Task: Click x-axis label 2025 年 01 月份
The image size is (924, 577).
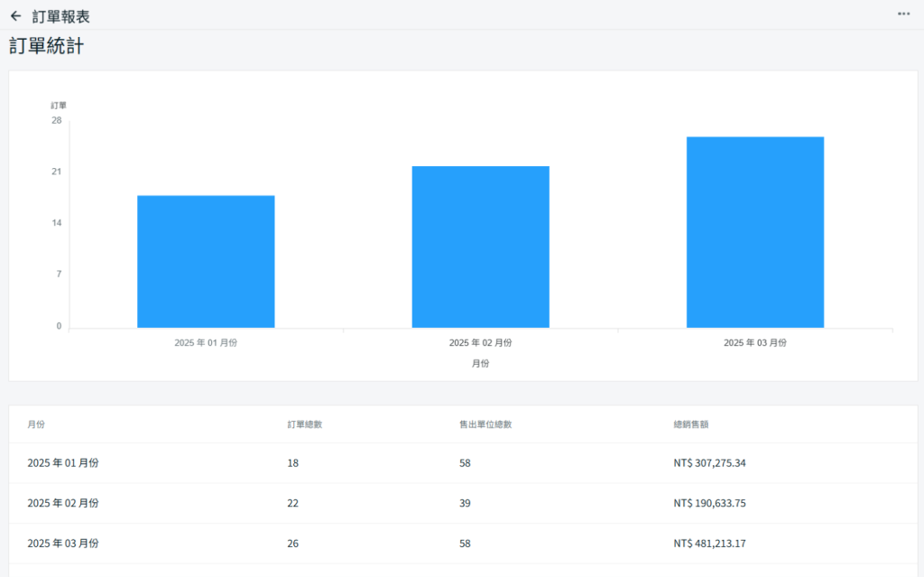Action: click(x=206, y=343)
